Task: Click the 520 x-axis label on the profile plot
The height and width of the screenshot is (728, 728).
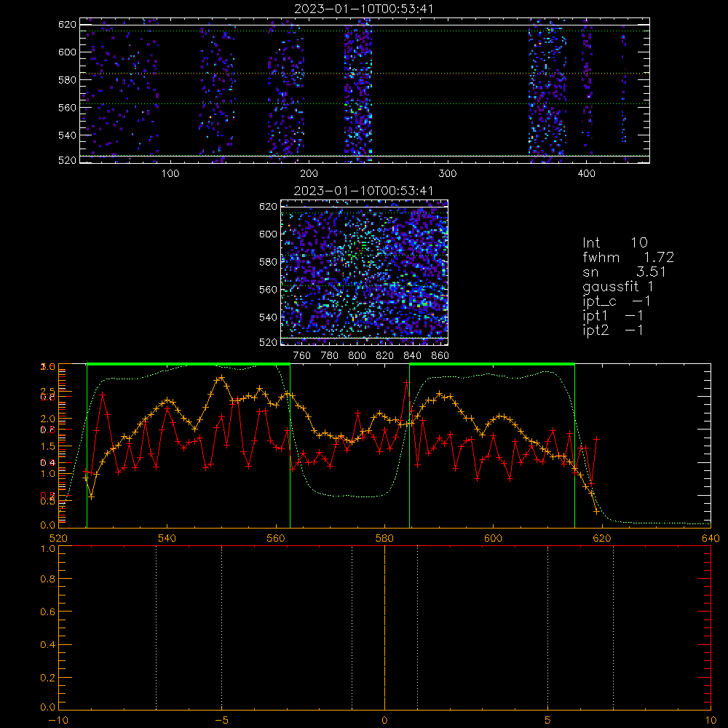Action: point(58,539)
